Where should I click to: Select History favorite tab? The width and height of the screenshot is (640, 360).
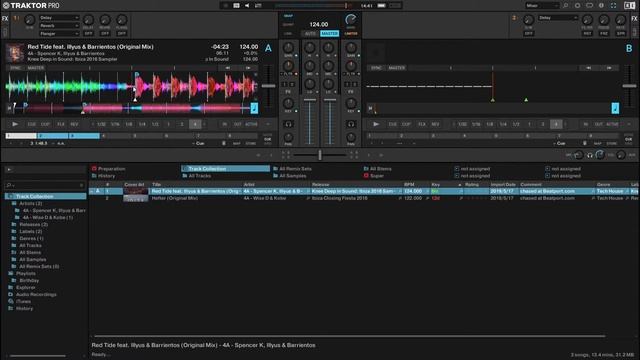coord(104,176)
